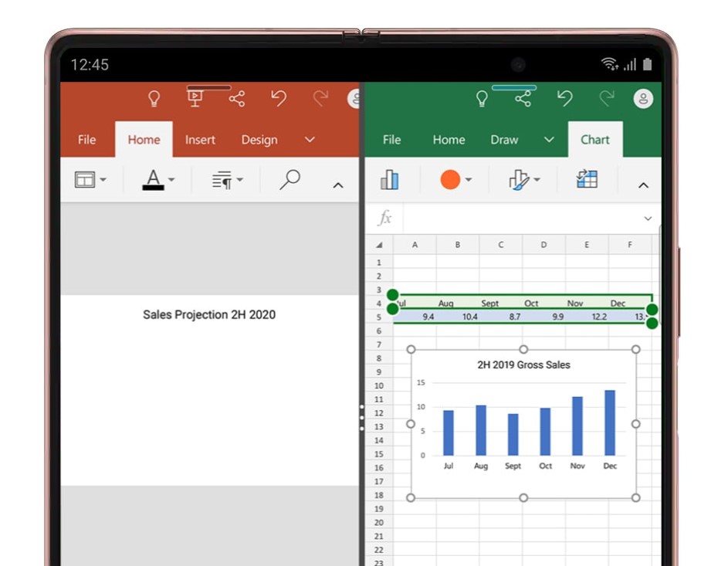
Task: Select all cells via corner triangle
Action: coord(379,245)
